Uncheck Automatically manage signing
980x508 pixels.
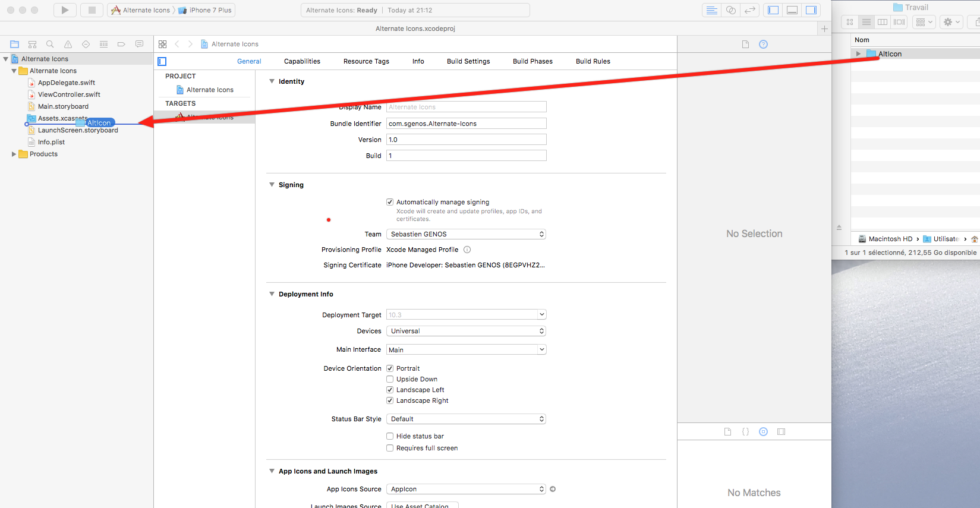[x=390, y=202]
